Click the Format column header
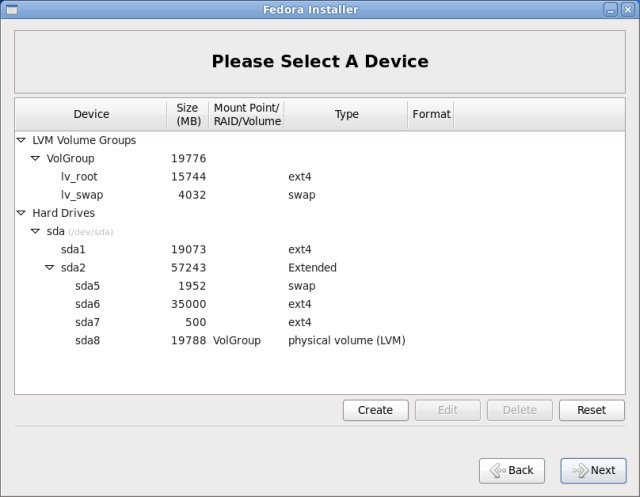The image size is (640, 497). click(x=431, y=114)
